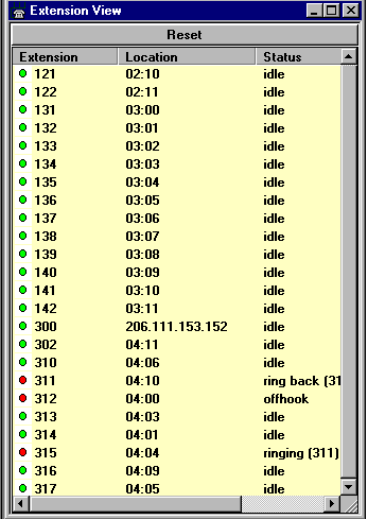Click the green status dot for extension 131
Image resolution: width=367 pixels, height=519 pixels.
23,109
